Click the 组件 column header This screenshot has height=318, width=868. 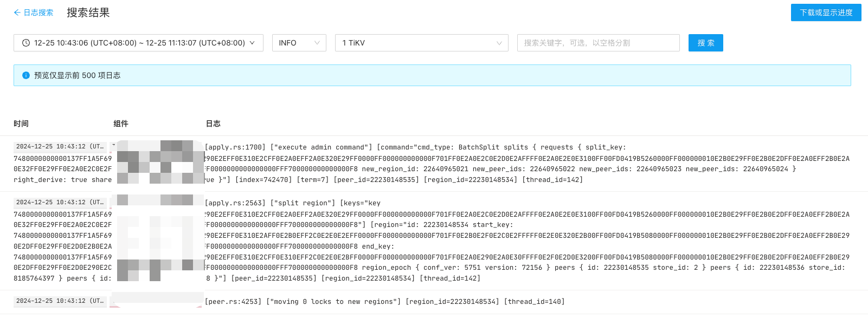121,124
